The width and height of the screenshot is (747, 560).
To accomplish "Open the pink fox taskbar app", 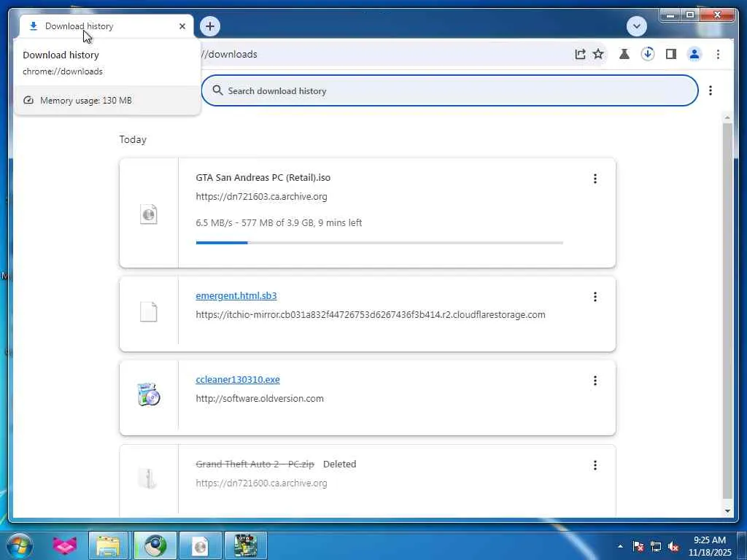I will 64,545.
